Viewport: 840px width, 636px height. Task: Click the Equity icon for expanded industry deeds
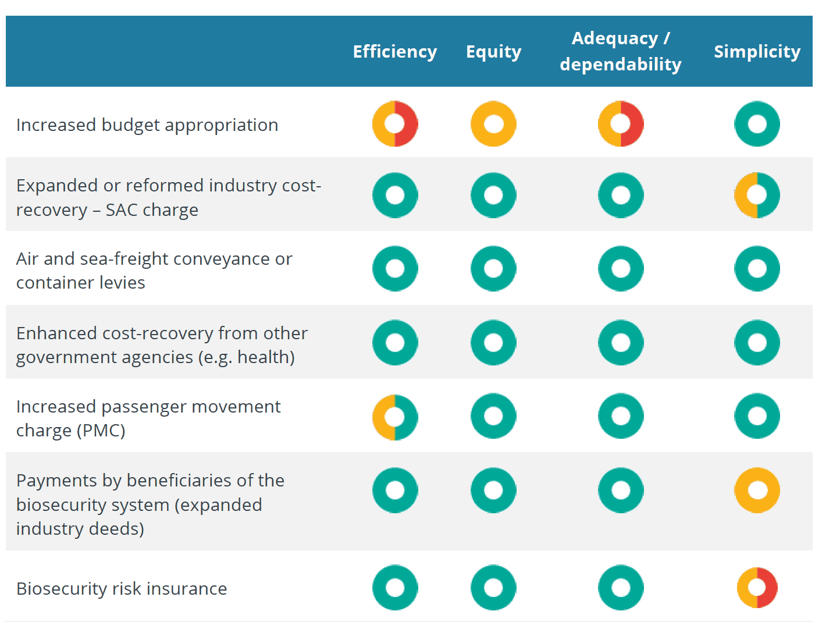[x=493, y=490]
